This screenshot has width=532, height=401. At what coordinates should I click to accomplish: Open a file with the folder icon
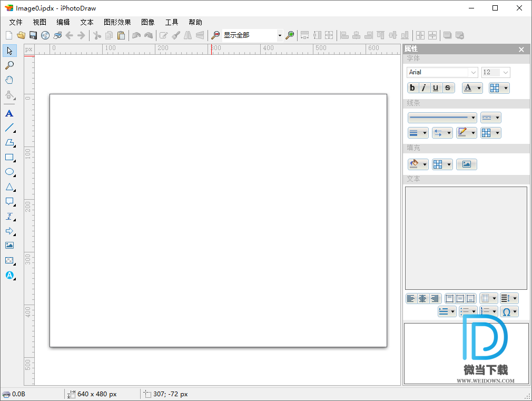[x=21, y=35]
